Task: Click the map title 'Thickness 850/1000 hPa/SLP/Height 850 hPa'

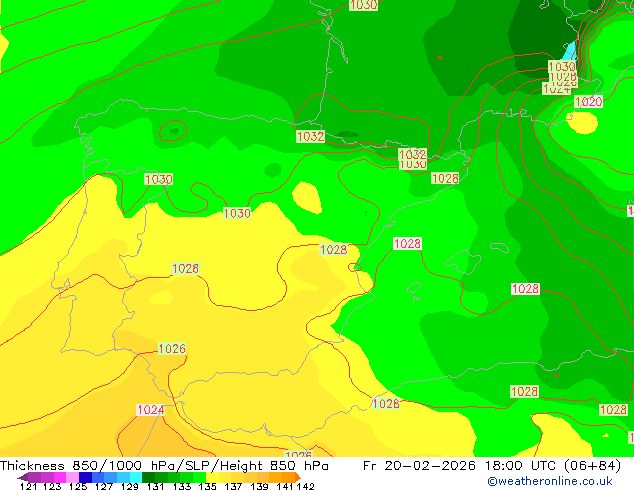Action: click(164, 466)
